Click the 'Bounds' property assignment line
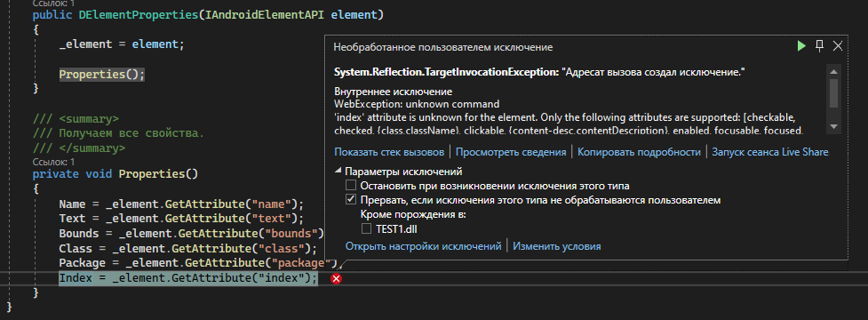This screenshot has height=320, width=868. point(192,233)
